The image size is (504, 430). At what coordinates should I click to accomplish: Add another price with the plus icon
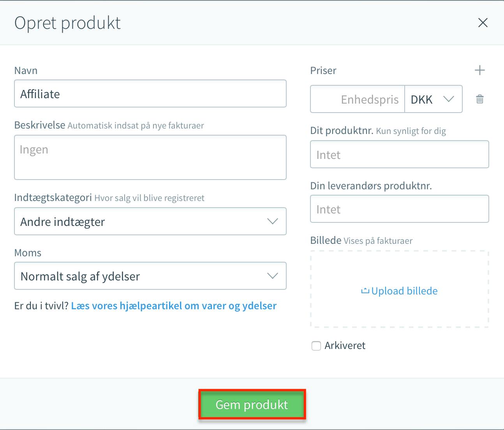pos(480,70)
